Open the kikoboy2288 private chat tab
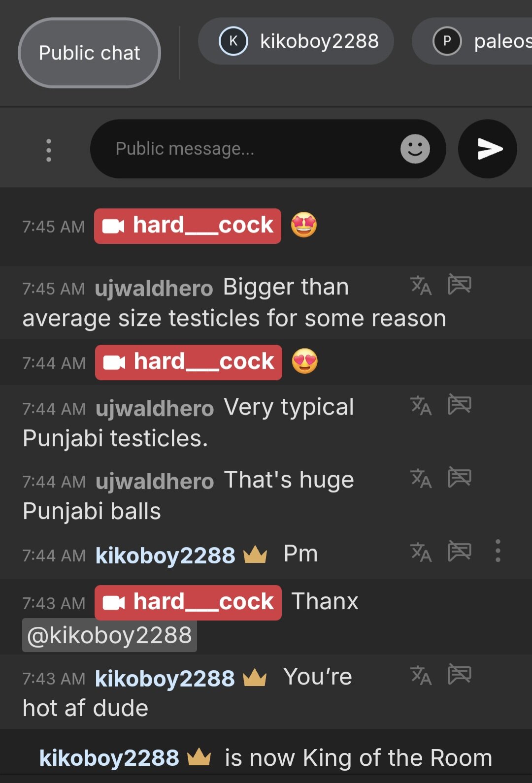 [x=296, y=41]
